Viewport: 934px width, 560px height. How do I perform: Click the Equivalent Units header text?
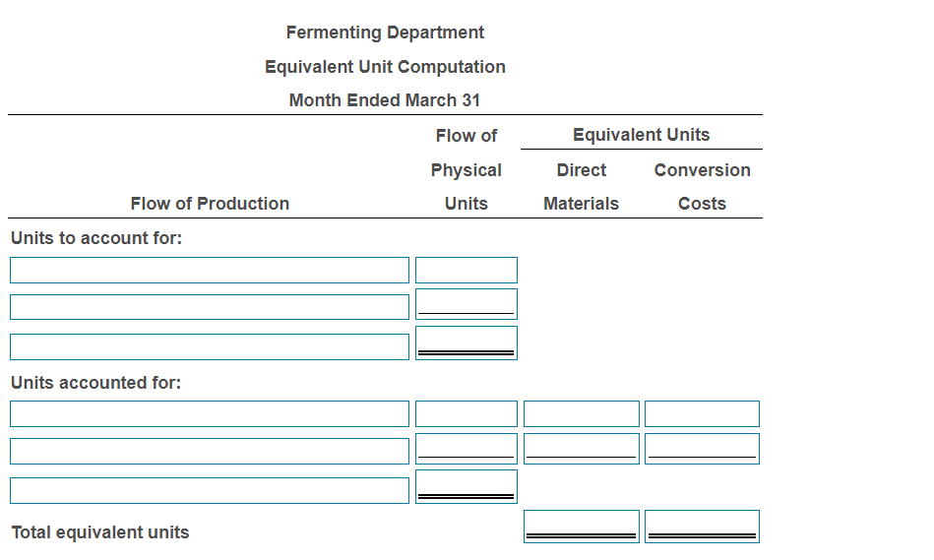click(x=641, y=135)
